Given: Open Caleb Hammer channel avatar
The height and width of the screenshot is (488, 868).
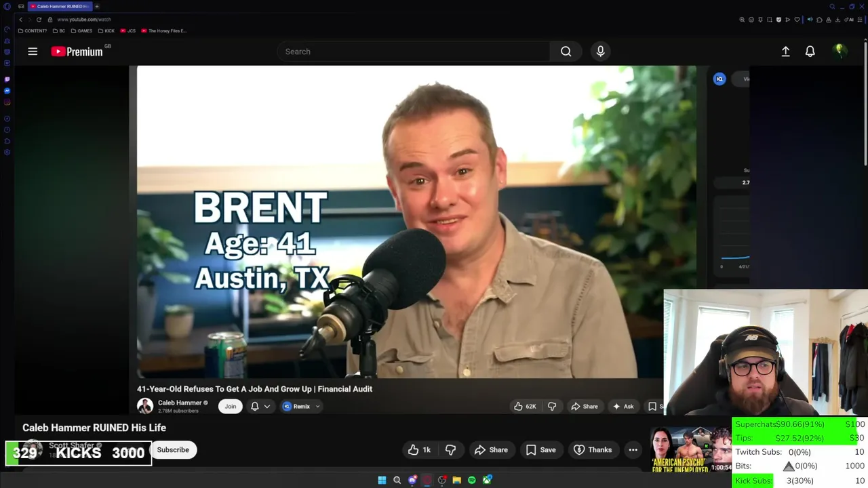Looking at the screenshot, I should pos(144,406).
